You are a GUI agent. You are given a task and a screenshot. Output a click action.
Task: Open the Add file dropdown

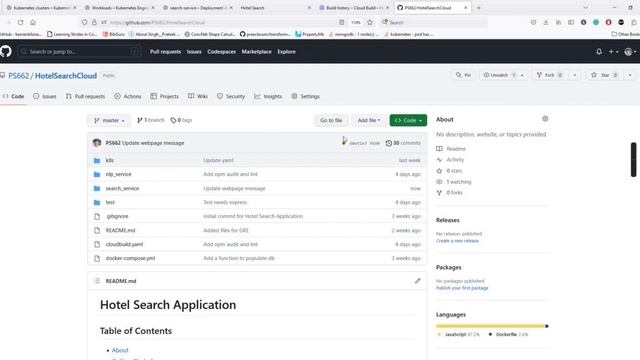point(369,120)
